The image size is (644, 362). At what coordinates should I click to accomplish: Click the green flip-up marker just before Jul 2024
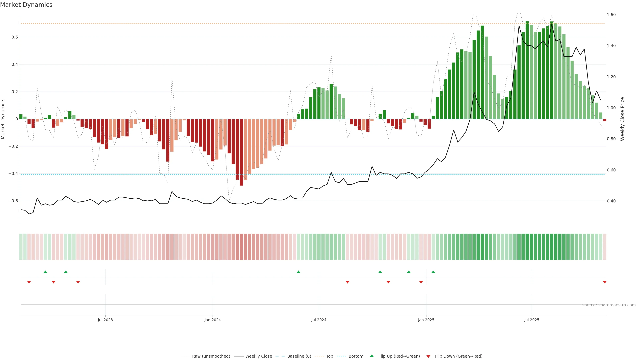[x=299, y=272]
